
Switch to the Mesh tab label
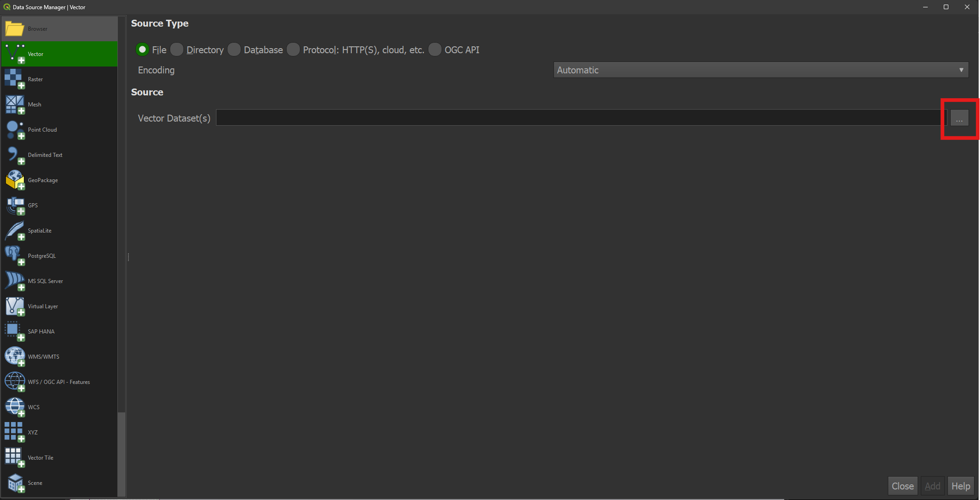[x=34, y=105]
